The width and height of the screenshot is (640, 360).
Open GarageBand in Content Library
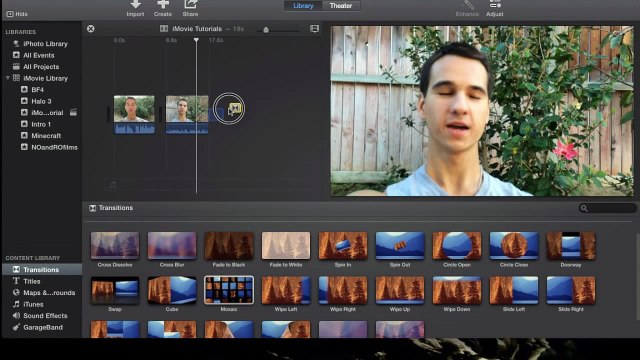[x=42, y=327]
